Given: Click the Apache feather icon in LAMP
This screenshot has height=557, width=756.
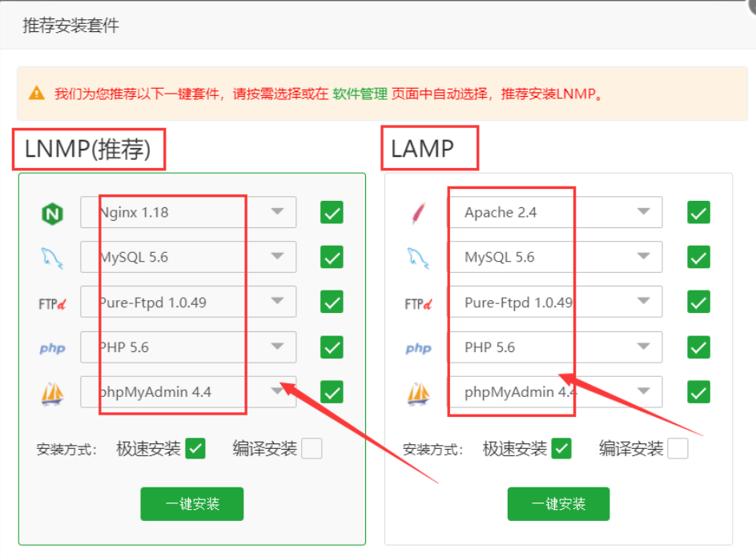Looking at the screenshot, I should coord(419,213).
